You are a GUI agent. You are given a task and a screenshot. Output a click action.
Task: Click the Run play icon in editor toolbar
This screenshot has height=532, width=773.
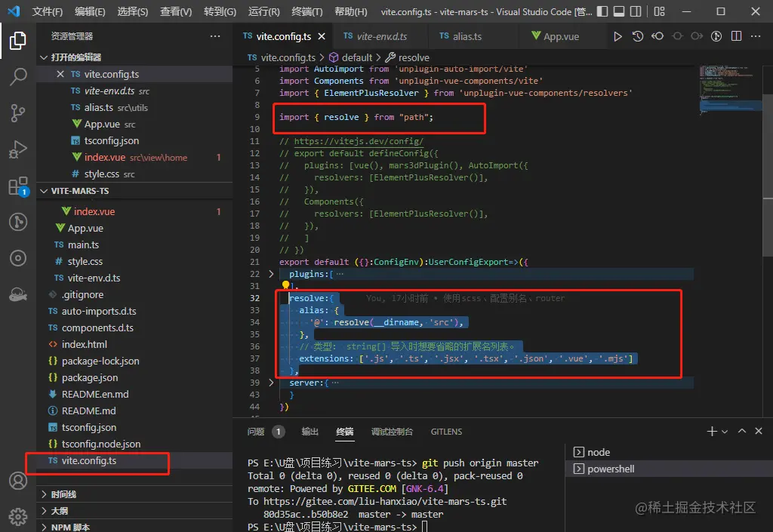617,36
